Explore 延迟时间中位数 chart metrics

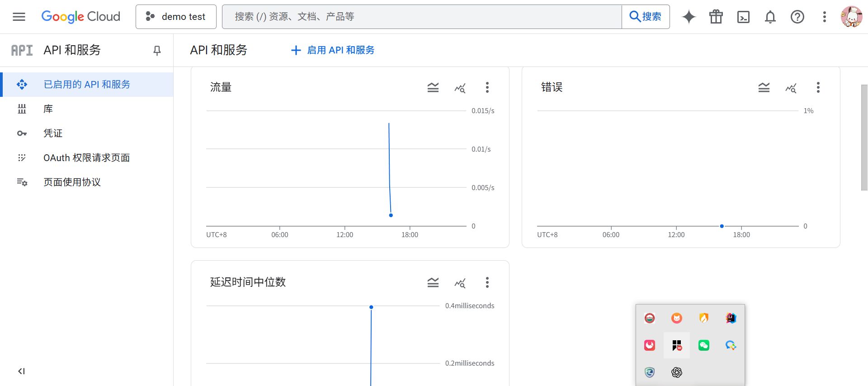pyautogui.click(x=460, y=283)
